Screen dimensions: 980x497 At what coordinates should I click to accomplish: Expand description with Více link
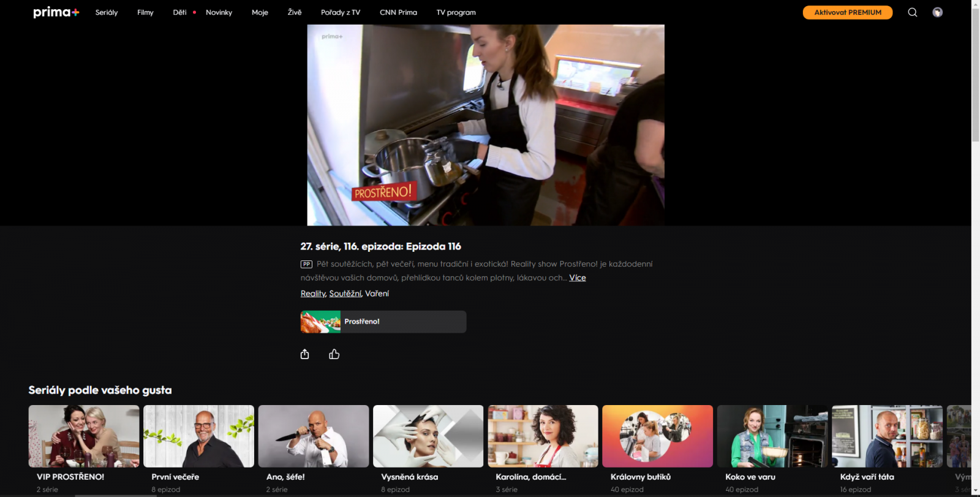[x=578, y=278]
